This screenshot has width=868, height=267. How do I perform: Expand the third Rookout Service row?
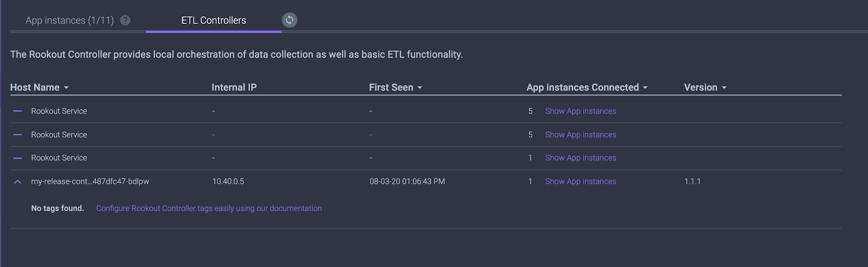coord(17,158)
